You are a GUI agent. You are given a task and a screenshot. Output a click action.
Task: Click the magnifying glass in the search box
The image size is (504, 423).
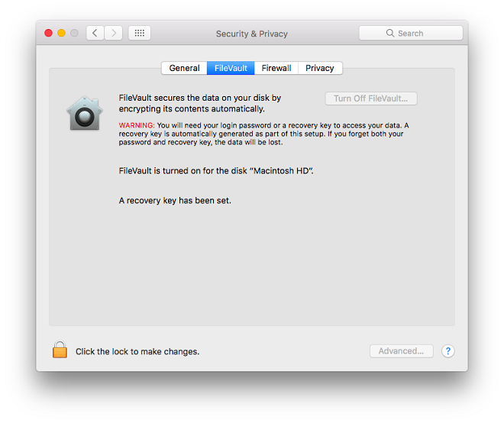click(390, 33)
